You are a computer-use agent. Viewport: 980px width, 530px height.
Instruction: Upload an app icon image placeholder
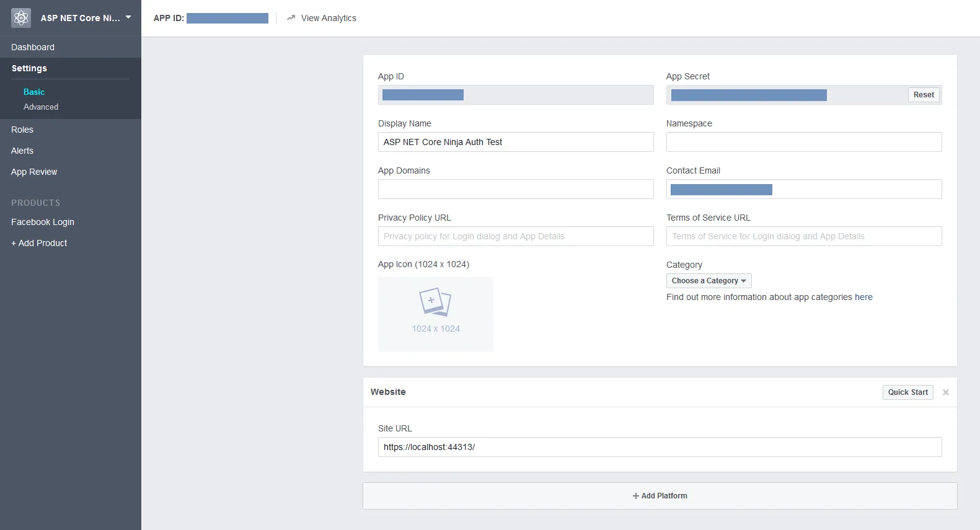coord(436,314)
